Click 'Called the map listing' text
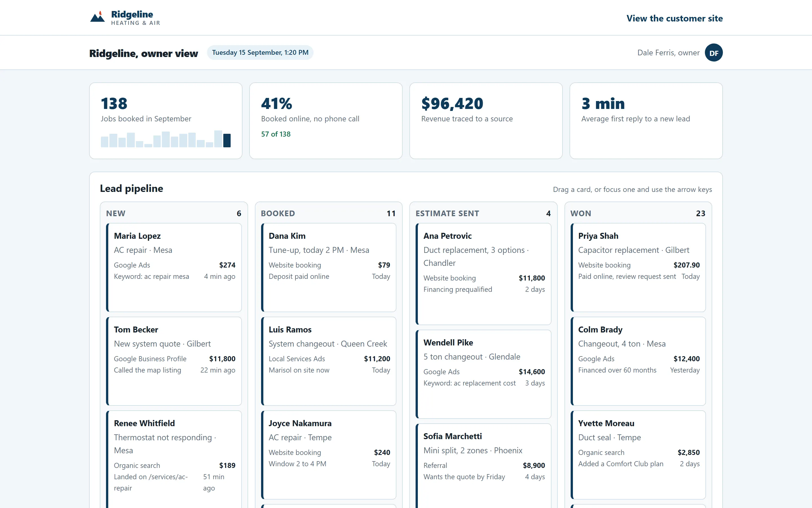 [x=147, y=370]
